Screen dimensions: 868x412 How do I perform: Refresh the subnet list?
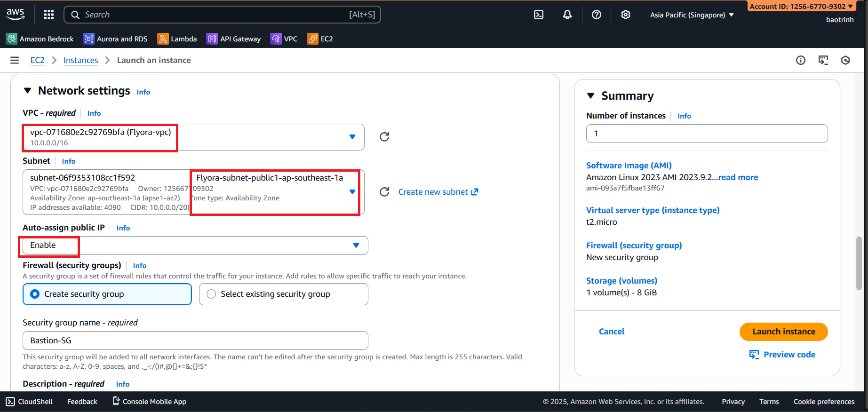(x=384, y=192)
